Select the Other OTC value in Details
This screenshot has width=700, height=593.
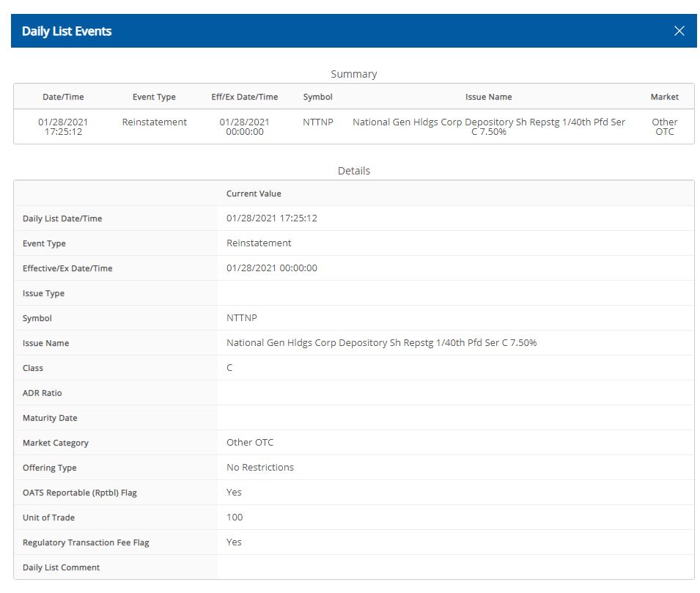pos(249,443)
